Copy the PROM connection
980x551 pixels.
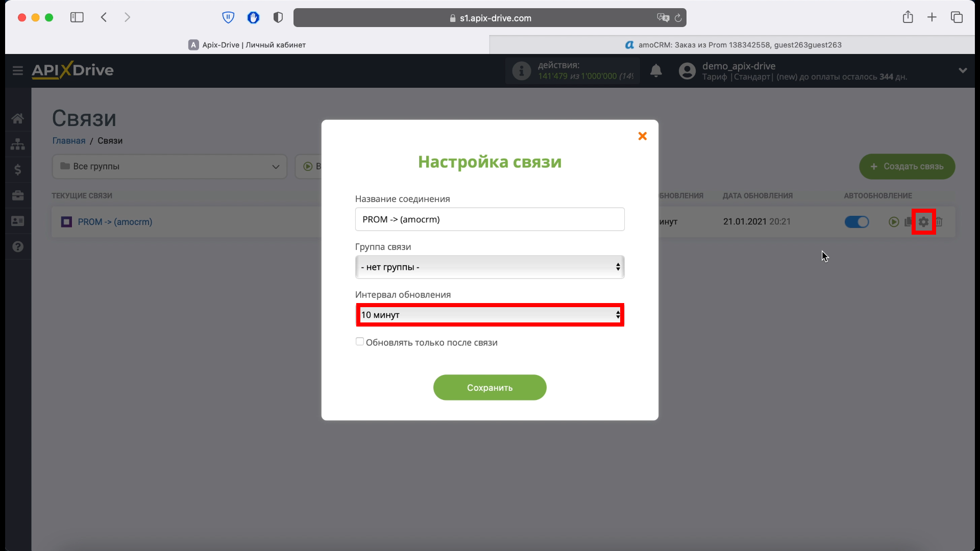pos(908,222)
